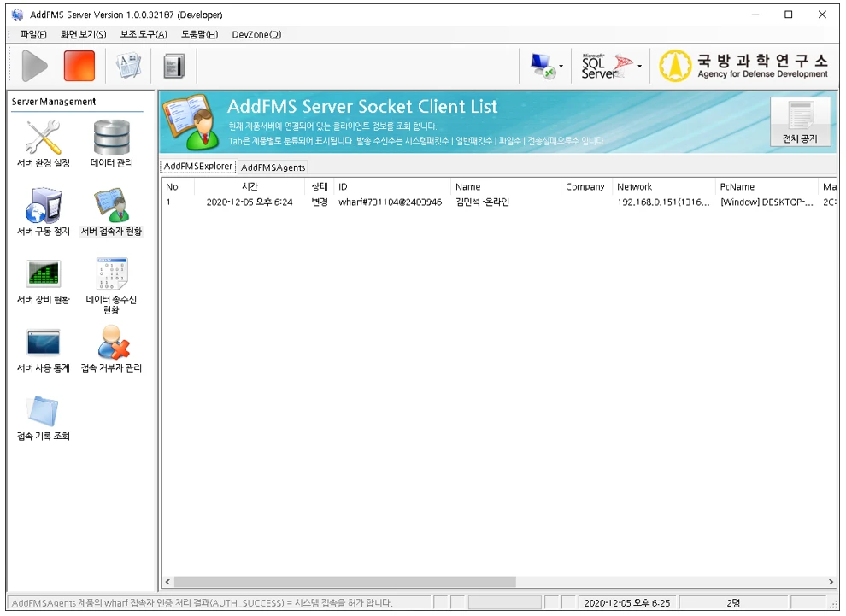Click the AddFMS title bar app icon
This screenshot has width=846, height=616.
click(18, 15)
